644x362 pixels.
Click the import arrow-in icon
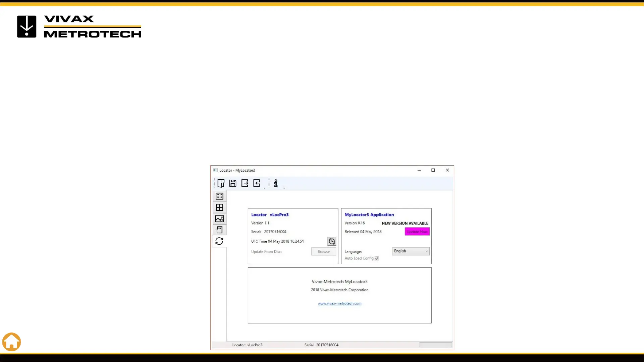[257, 183]
